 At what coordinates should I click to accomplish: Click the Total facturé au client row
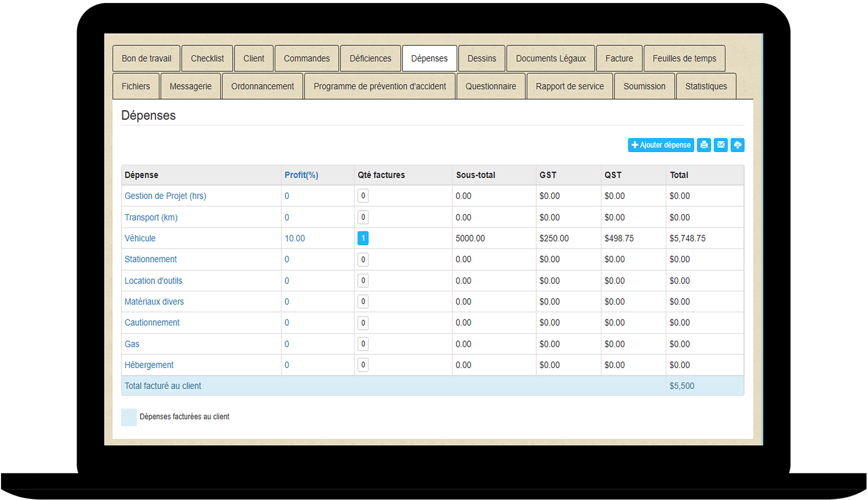click(x=163, y=386)
